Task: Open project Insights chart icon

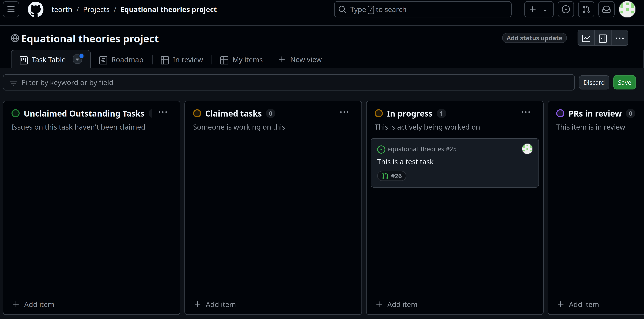Action: point(586,38)
